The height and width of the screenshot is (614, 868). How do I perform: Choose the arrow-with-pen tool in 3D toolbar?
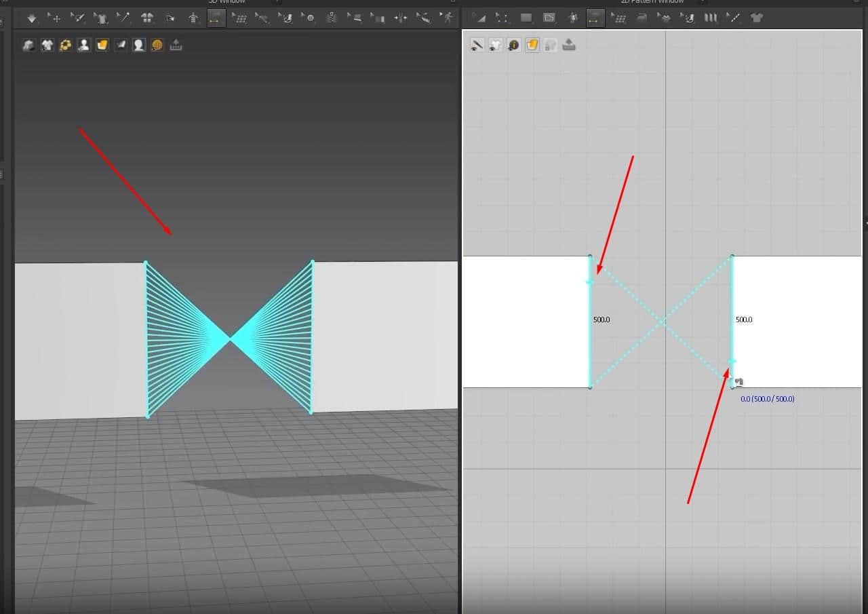point(78,18)
